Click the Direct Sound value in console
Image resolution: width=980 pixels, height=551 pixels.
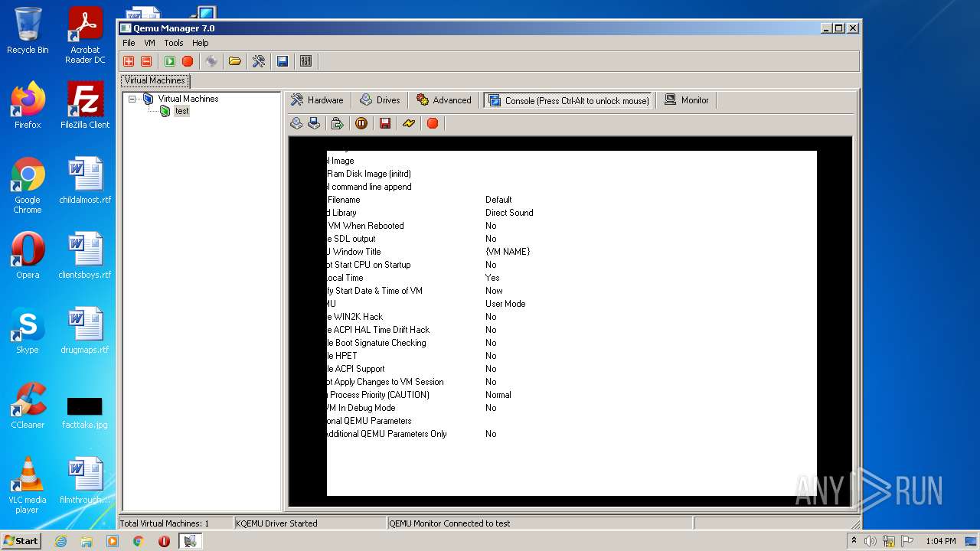pos(509,213)
